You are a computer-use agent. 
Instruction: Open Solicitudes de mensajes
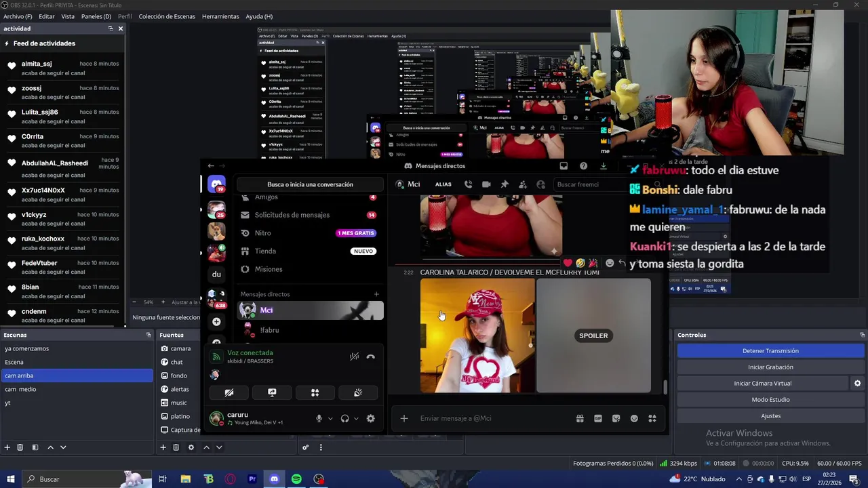point(310,215)
